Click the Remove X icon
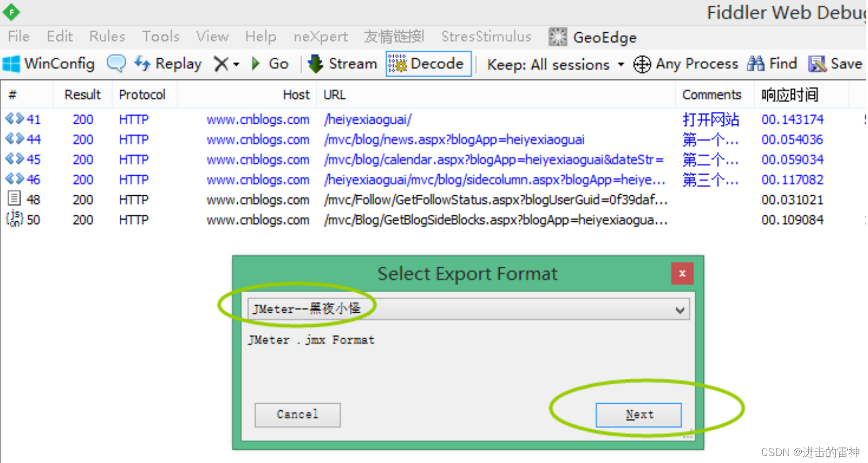The image size is (868, 463). pyautogui.click(x=221, y=64)
